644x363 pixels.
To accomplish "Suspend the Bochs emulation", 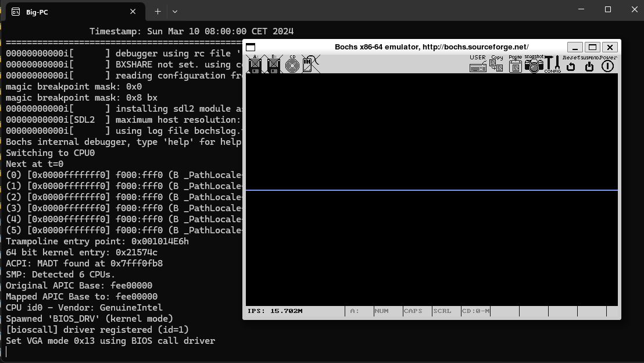I will tap(589, 64).
